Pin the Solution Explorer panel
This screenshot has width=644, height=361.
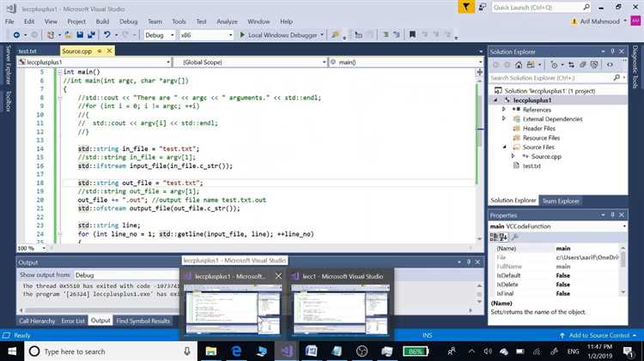(612, 51)
